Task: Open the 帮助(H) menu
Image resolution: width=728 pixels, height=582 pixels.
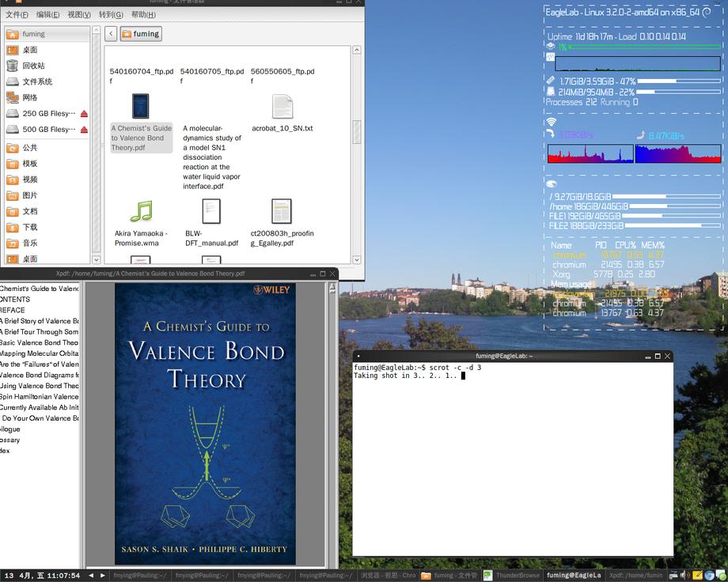Action: click(x=143, y=14)
